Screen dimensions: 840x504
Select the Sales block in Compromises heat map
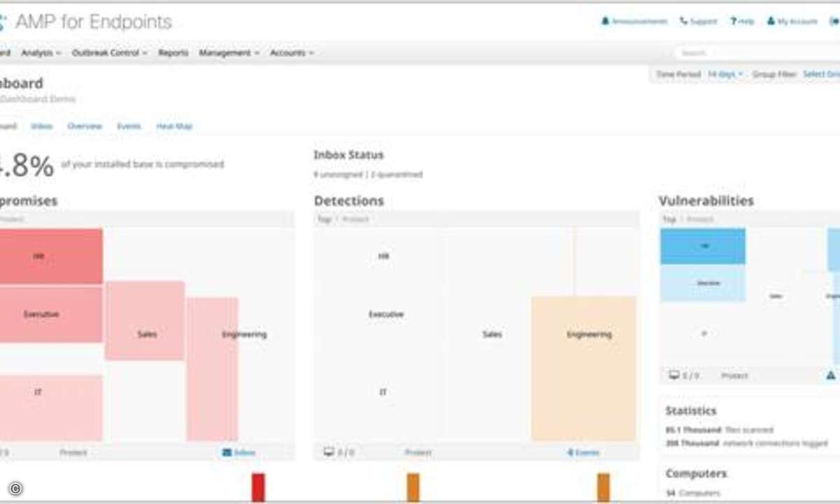pyautogui.click(x=145, y=321)
